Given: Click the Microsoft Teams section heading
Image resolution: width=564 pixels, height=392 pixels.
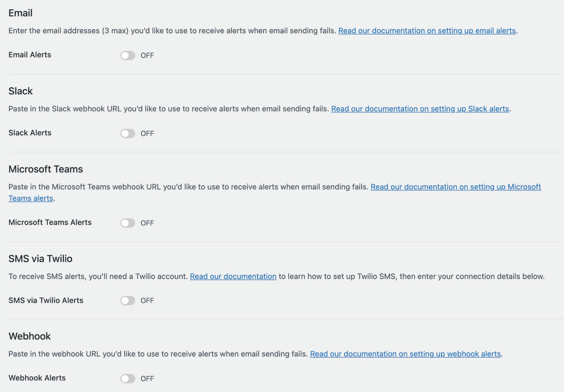Looking at the screenshot, I should point(46,169).
